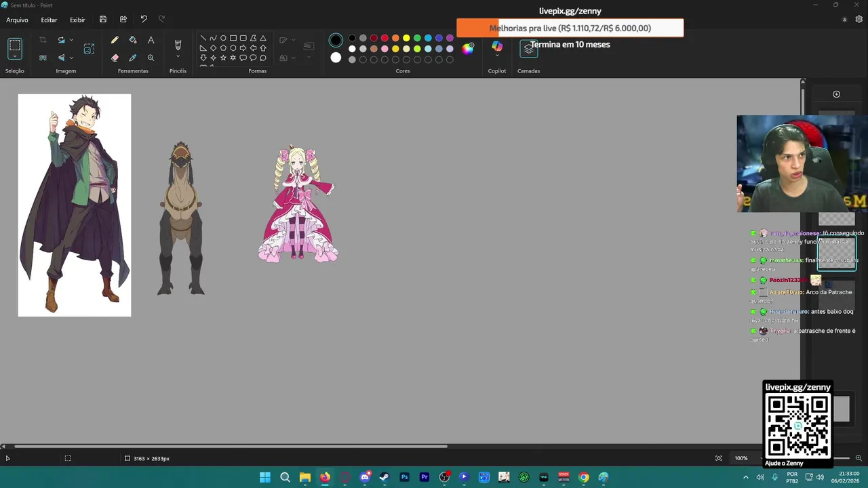
Task: Open the Editar menu
Action: point(49,20)
